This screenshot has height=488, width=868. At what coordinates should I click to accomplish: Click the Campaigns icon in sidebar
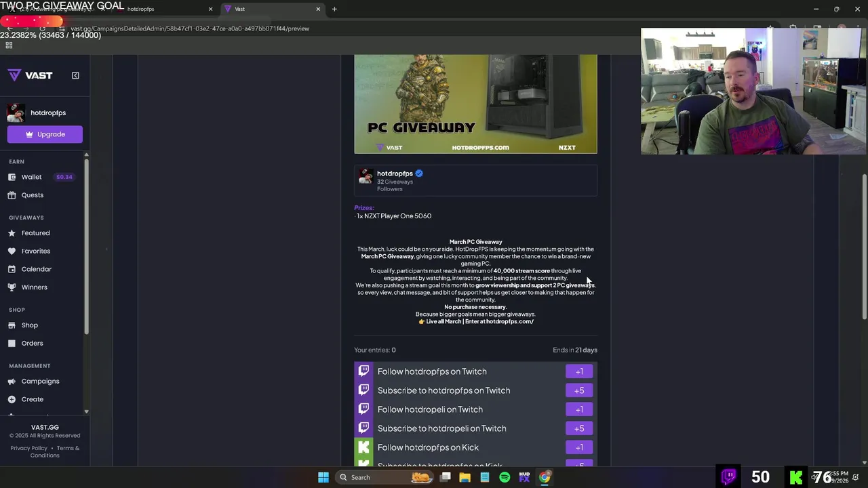pyautogui.click(x=12, y=382)
